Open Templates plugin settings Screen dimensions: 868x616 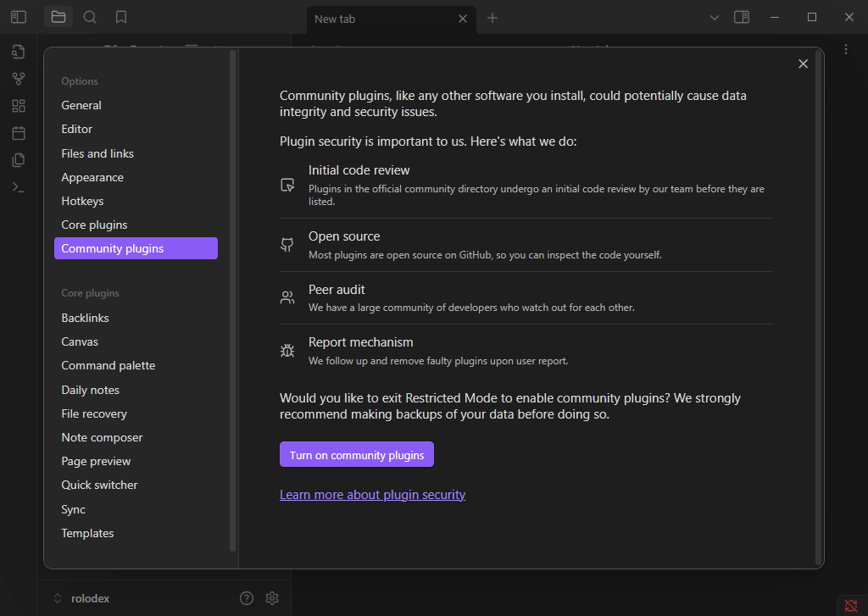pyautogui.click(x=136, y=533)
